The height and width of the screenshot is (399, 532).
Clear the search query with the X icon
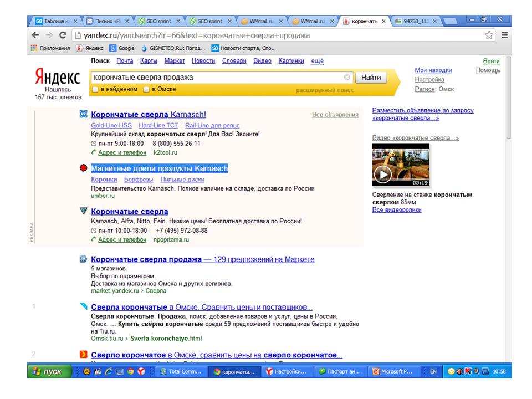point(347,78)
